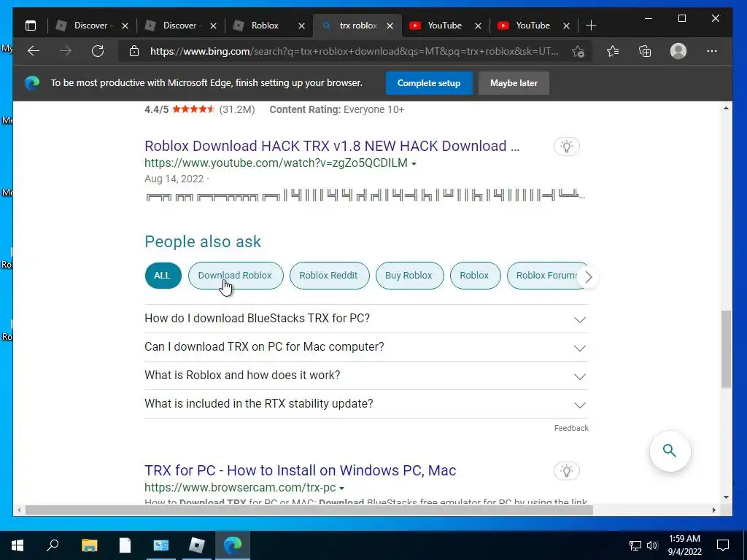Open the Windows Start menu
747x560 pixels.
point(18,545)
